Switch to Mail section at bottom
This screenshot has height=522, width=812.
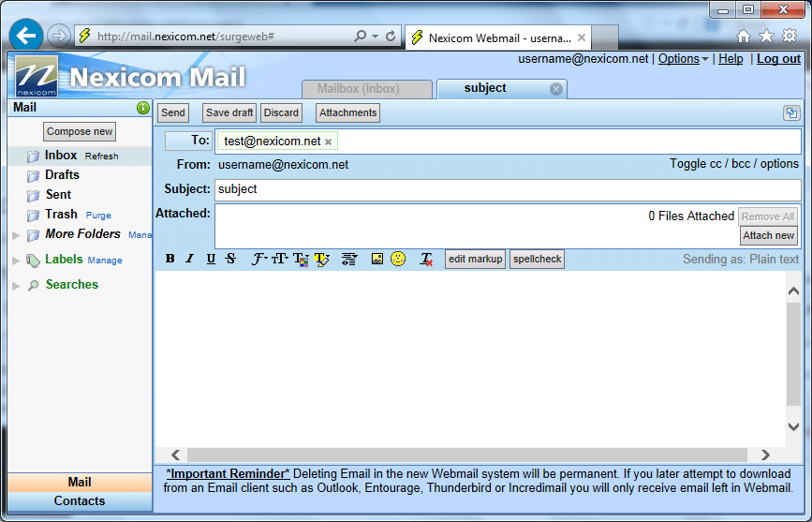point(80,482)
